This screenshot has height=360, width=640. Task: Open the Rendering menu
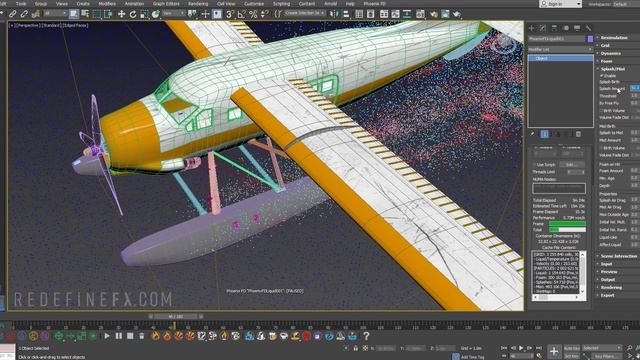[x=198, y=4]
